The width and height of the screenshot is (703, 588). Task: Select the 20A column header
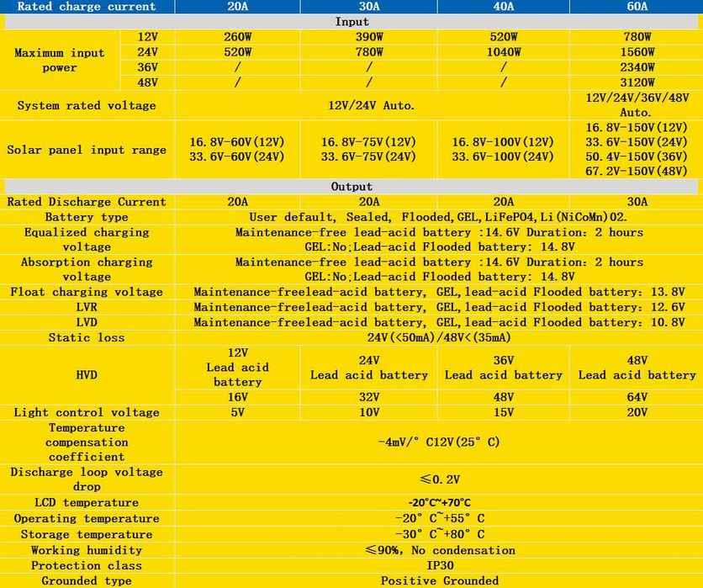[x=238, y=6]
